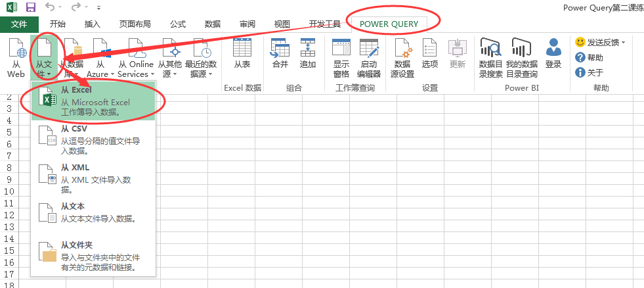Switch to the Formulas (公式) tab
644x288 pixels.
coord(178,24)
